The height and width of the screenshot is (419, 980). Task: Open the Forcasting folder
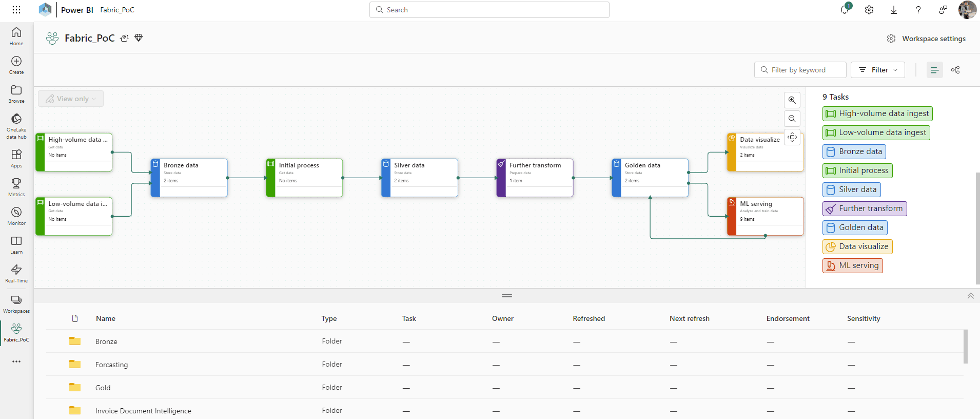[x=111, y=365]
